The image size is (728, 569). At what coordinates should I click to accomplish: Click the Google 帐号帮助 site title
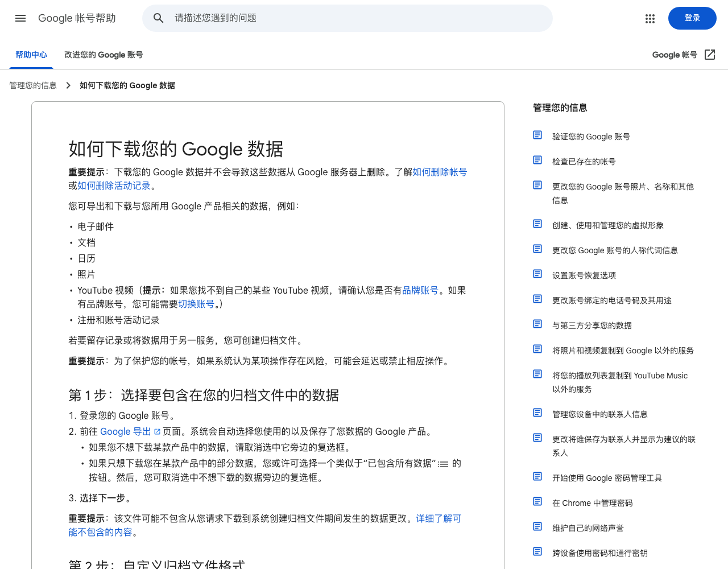click(77, 18)
